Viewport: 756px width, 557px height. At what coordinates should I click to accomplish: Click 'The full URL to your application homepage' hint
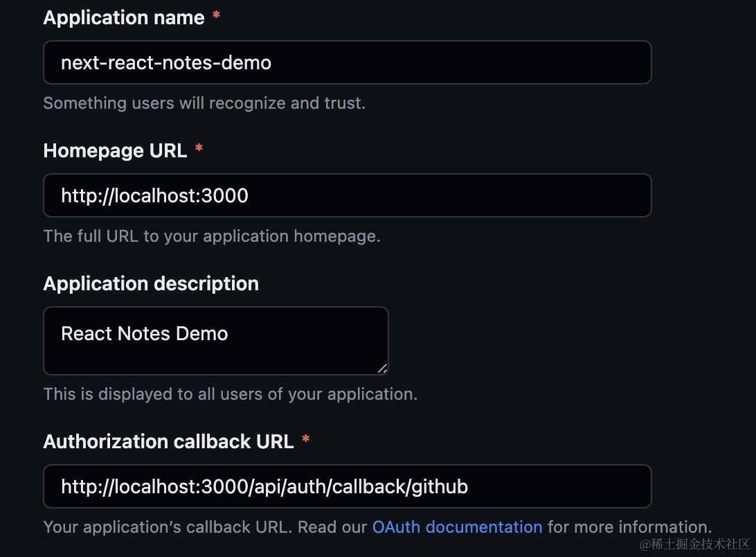(x=211, y=236)
